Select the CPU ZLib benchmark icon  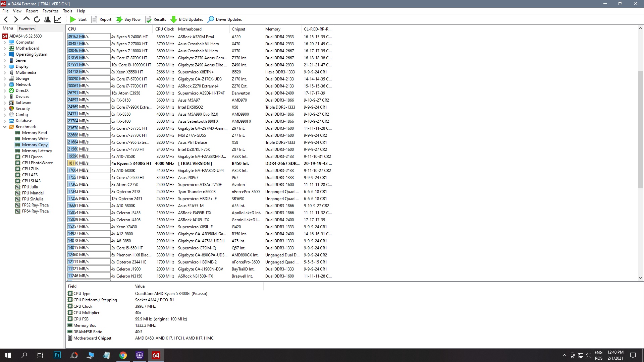18,169
